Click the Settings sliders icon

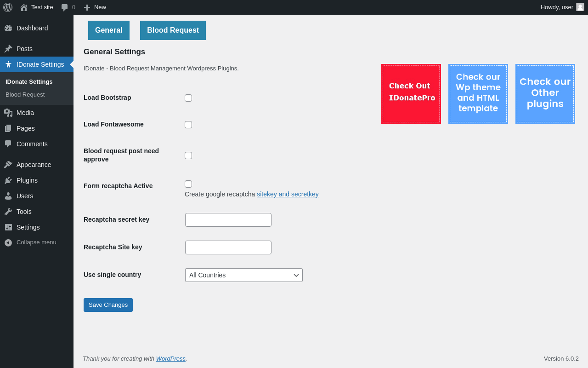[x=8, y=227]
